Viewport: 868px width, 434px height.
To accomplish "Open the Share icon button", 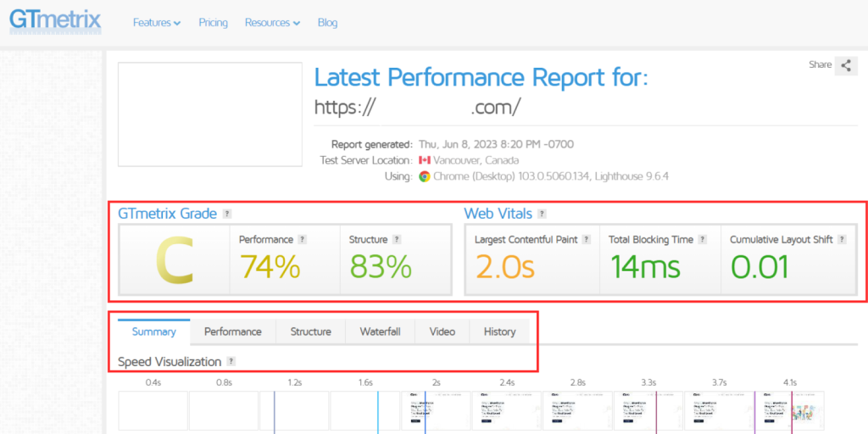I will pos(846,65).
